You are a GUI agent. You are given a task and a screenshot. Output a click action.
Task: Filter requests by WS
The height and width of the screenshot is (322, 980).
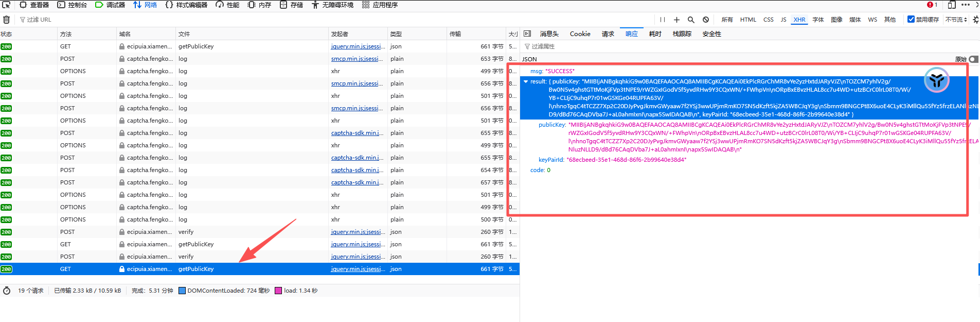(872, 20)
